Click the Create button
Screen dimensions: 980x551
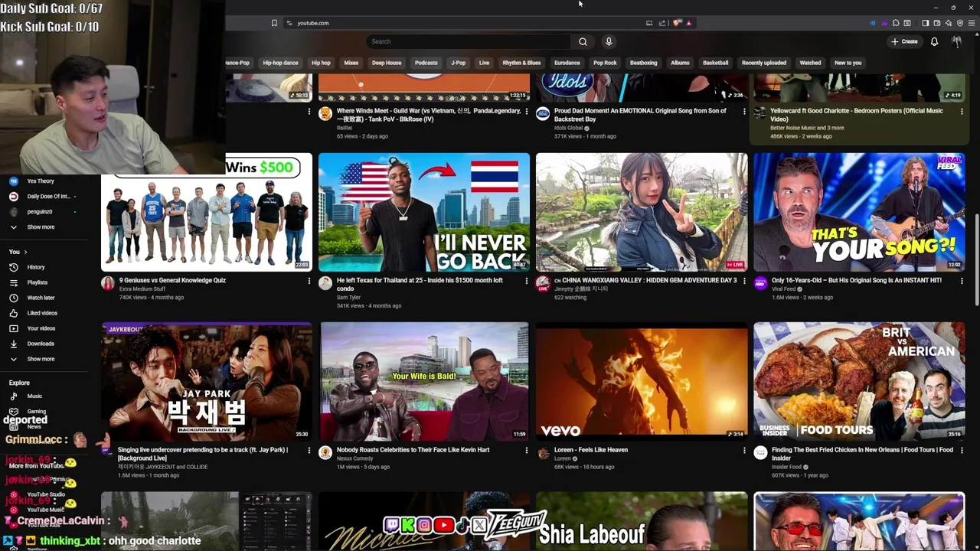tap(904, 41)
